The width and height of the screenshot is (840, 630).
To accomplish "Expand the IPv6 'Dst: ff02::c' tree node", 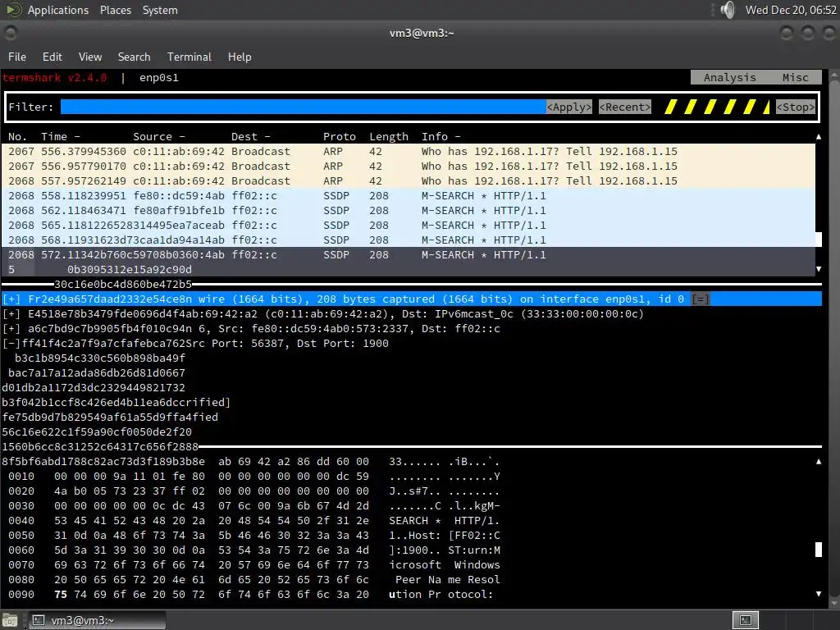I will click(11, 328).
